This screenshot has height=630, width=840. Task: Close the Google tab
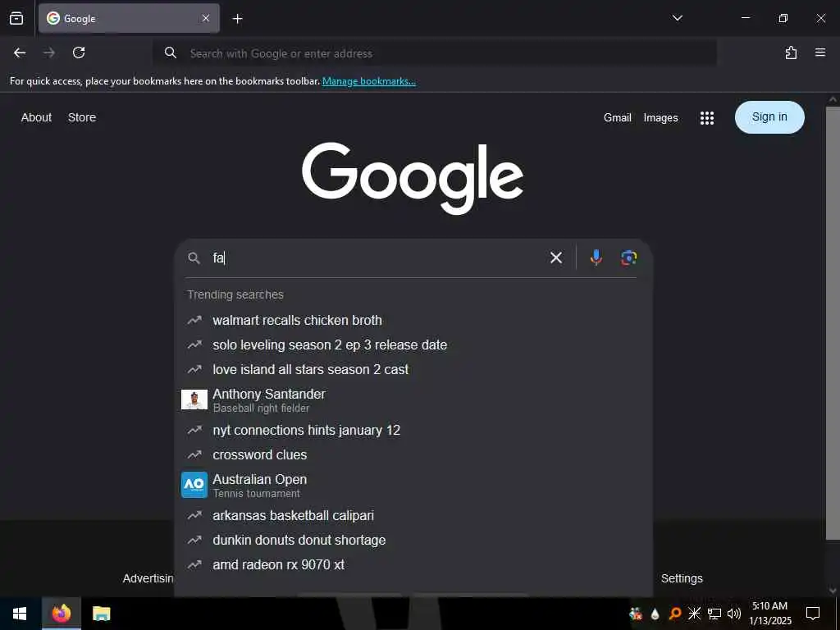(206, 18)
